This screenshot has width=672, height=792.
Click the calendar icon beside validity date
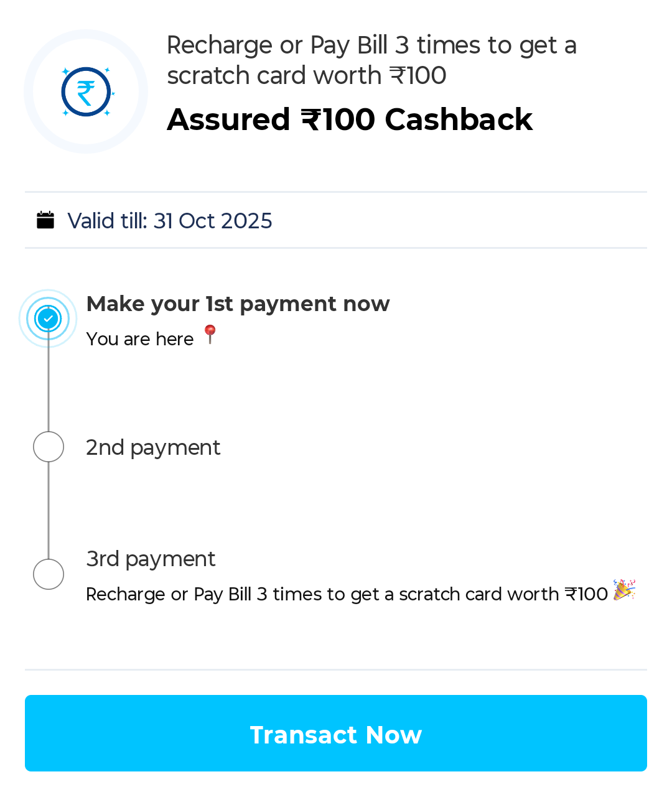[x=45, y=220]
